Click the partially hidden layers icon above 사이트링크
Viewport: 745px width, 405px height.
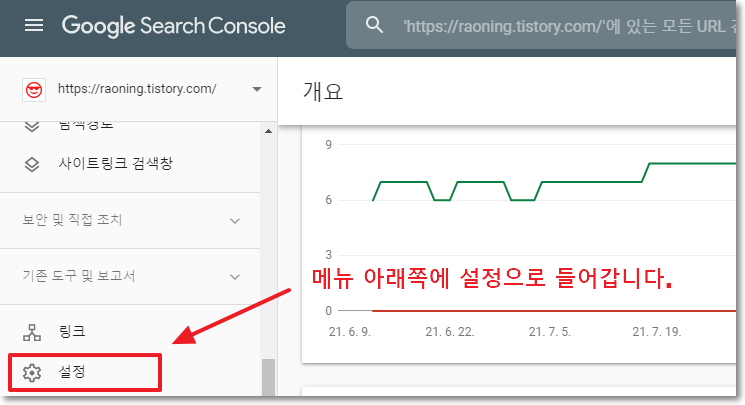[32, 127]
